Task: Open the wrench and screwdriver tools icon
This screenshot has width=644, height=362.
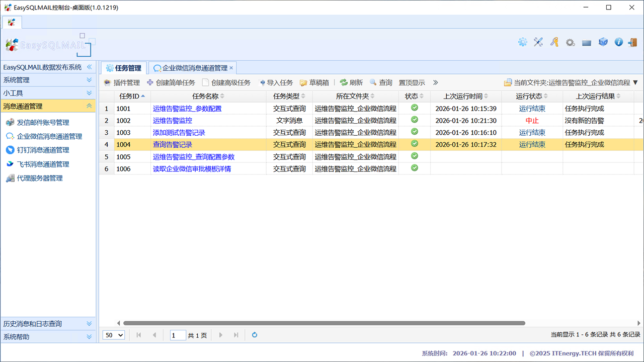Action: coord(538,42)
